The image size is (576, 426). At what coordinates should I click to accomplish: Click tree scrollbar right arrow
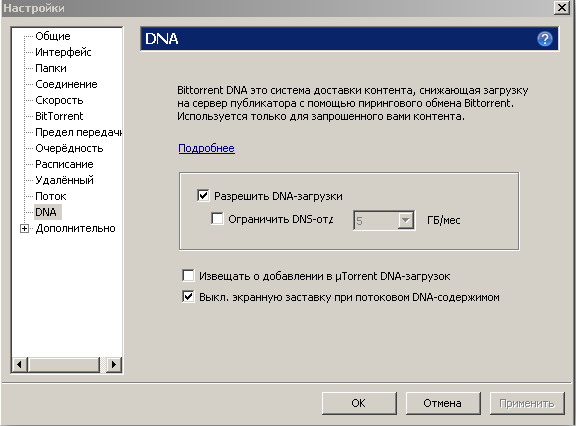(114, 365)
